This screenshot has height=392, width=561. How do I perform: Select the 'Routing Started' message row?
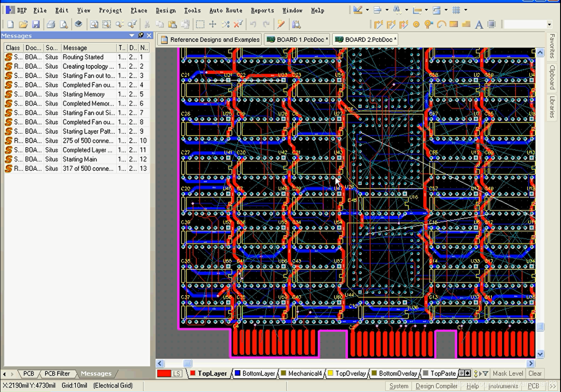(x=77, y=57)
